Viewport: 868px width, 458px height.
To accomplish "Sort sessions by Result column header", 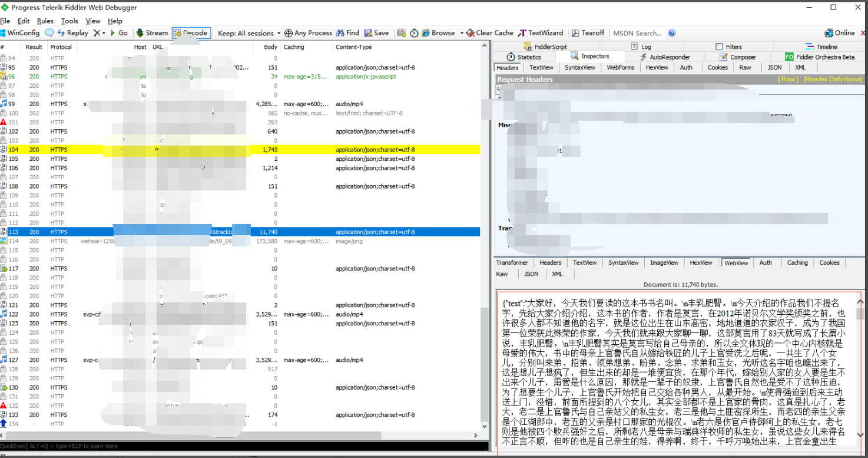I will [34, 47].
